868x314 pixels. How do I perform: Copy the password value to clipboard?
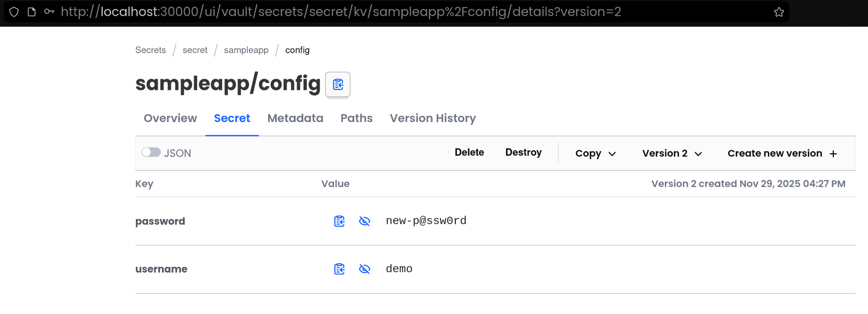pos(340,221)
